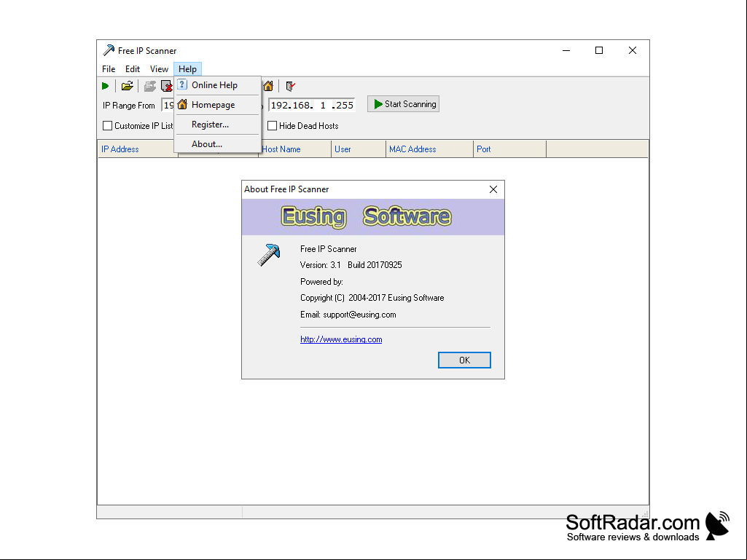Close the About Free IP Scanner dialog
This screenshot has height=560, width=747.
click(x=493, y=189)
